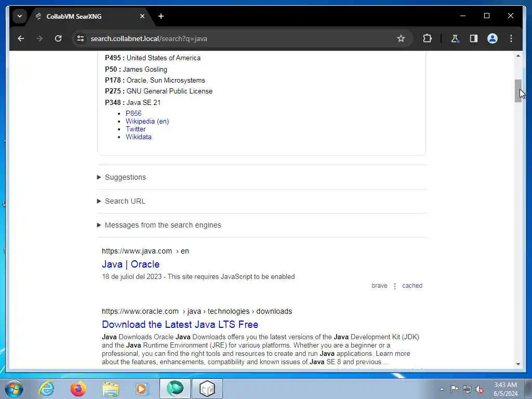Open the P856 link

pos(134,113)
